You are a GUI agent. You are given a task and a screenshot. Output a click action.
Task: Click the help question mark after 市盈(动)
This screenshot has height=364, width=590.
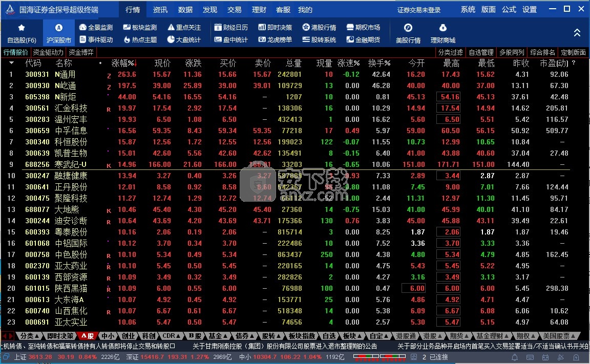click(x=574, y=63)
